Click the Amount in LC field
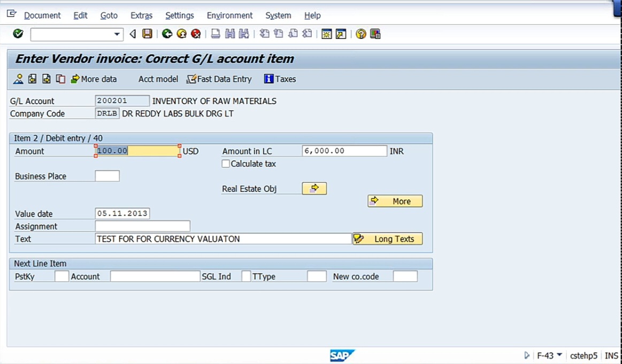Image resolution: width=622 pixels, height=364 pixels. pyautogui.click(x=344, y=151)
